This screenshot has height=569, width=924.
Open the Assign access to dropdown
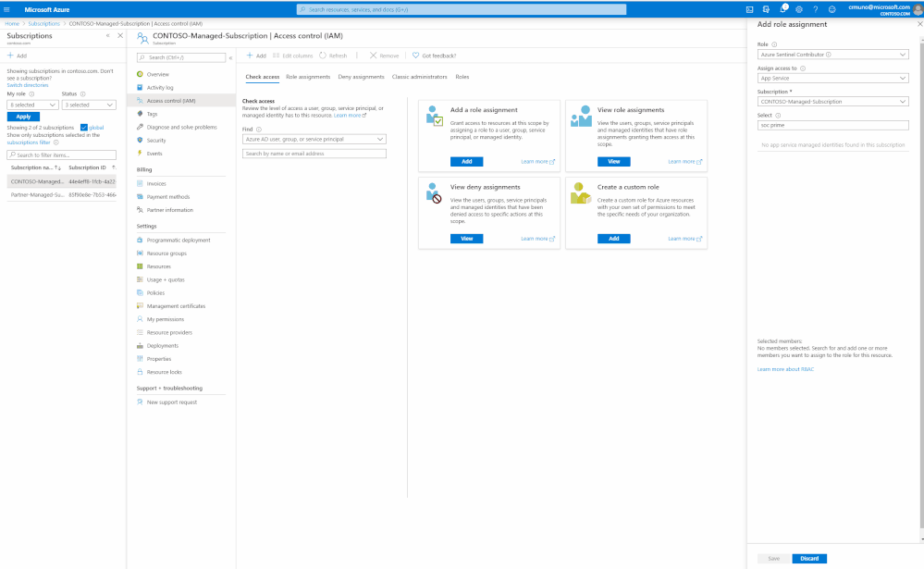point(832,78)
